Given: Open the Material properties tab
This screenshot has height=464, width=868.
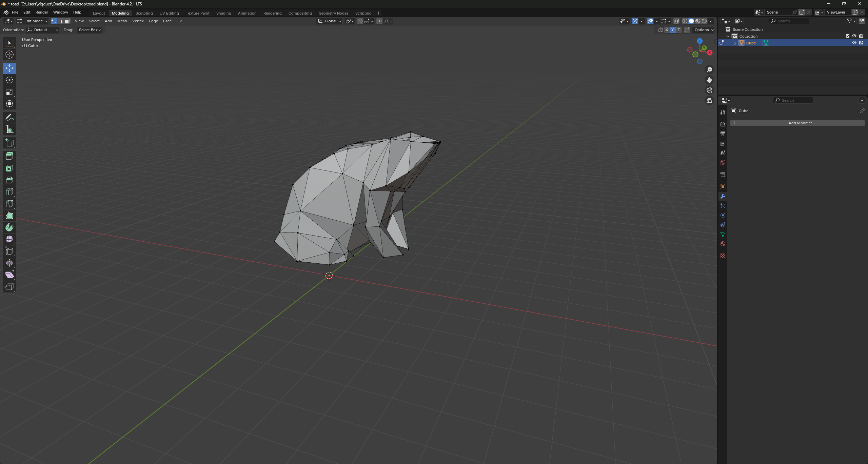Looking at the screenshot, I should click(723, 244).
